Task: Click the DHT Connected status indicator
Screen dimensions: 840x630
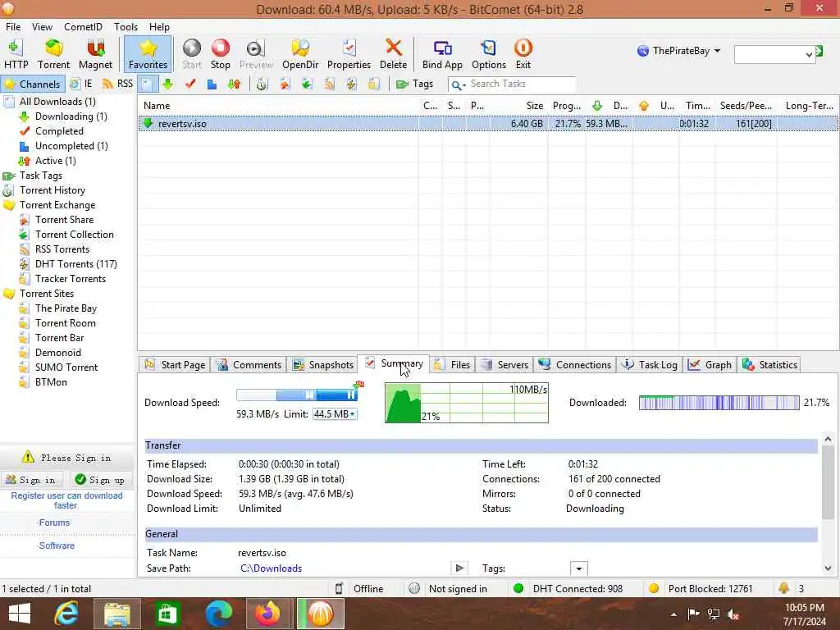Action: pyautogui.click(x=570, y=589)
